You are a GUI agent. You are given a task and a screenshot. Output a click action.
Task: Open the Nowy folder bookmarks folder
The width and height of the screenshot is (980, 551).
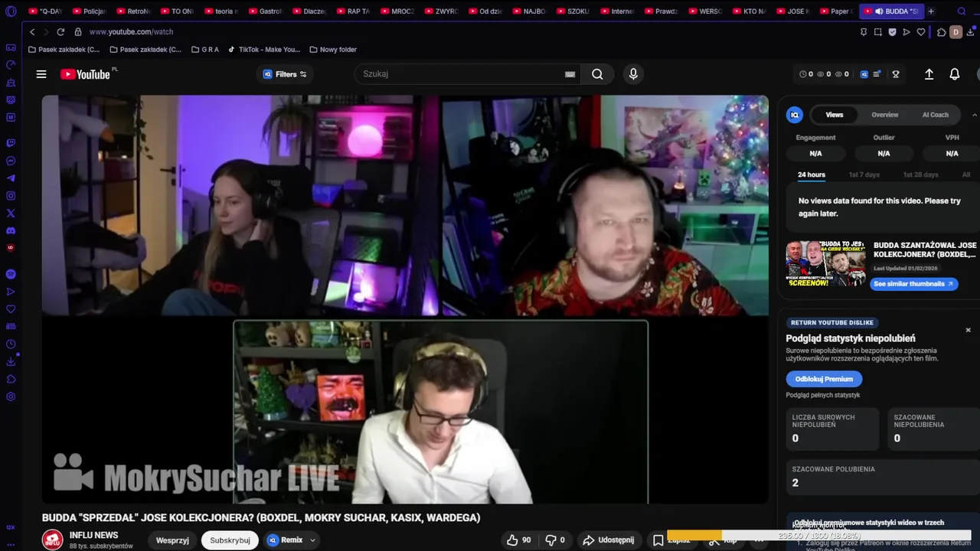333,50
